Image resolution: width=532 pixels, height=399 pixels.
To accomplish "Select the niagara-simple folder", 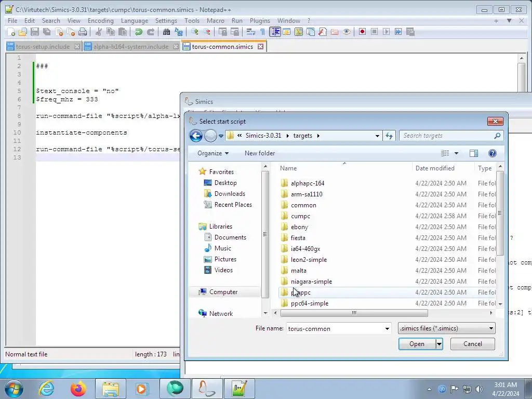I will coord(311,282).
